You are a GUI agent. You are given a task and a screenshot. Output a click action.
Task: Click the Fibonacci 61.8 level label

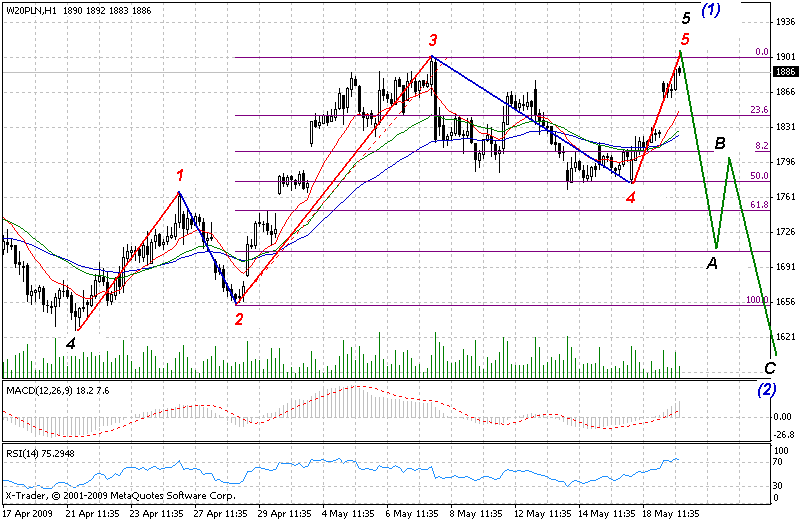click(760, 205)
